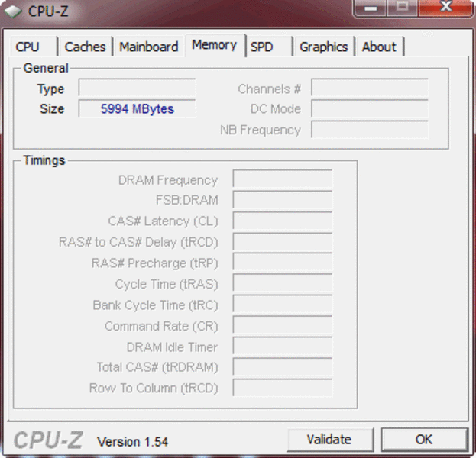Viewport: 476px width, 458px height.
Task: Click the NB Frequency field
Action: pos(370,130)
